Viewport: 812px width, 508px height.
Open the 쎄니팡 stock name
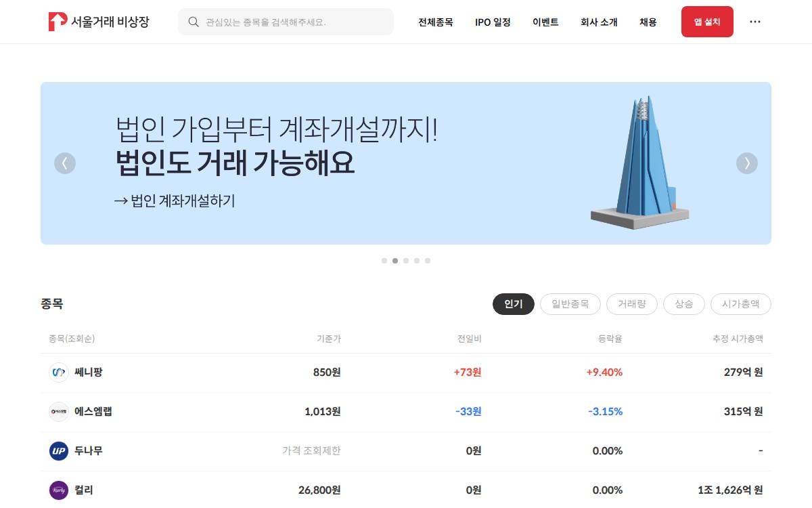[89, 372]
